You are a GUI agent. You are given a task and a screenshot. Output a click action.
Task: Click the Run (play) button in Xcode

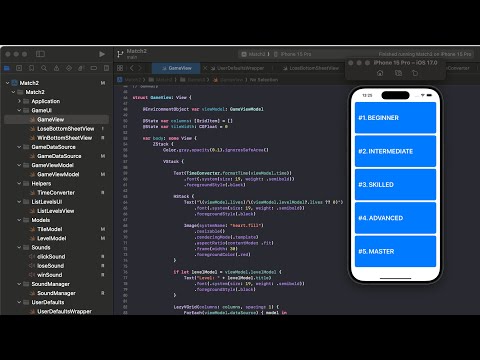(x=102, y=54)
